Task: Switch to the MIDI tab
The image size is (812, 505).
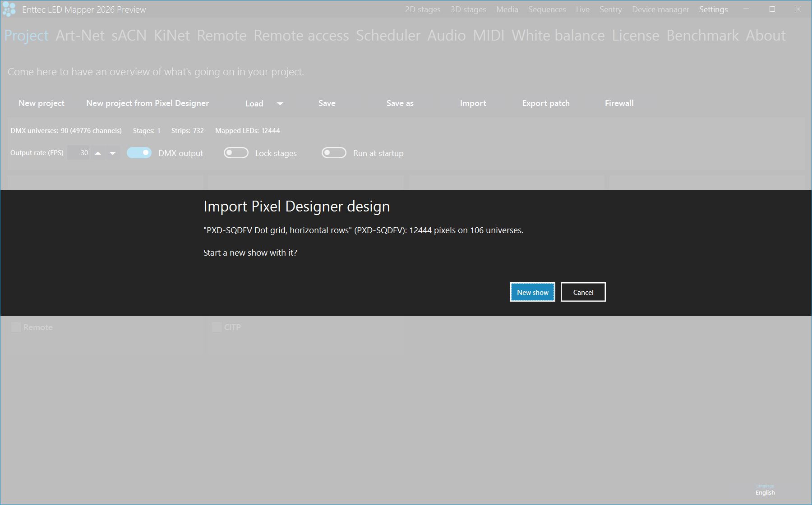Action: pos(489,36)
